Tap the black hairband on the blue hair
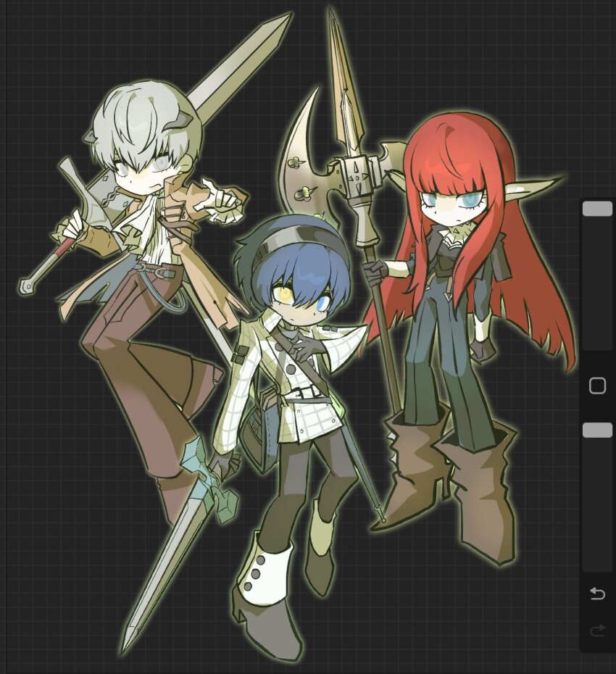This screenshot has width=616, height=674. point(297,236)
